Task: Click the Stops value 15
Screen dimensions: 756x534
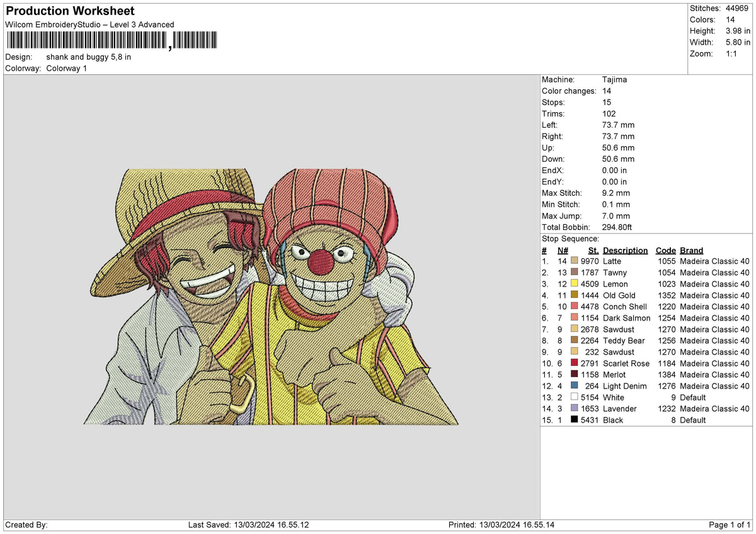Action: click(x=607, y=103)
